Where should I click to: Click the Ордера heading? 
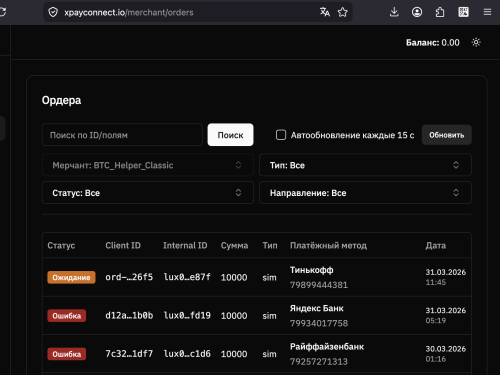coord(61,100)
